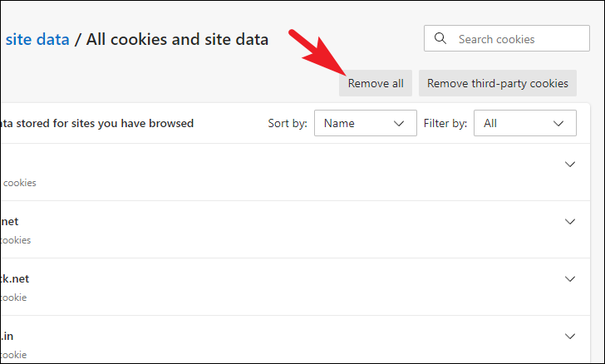This screenshot has width=605, height=364.
Task: Click Remove third-party cookies button
Action: (x=497, y=83)
